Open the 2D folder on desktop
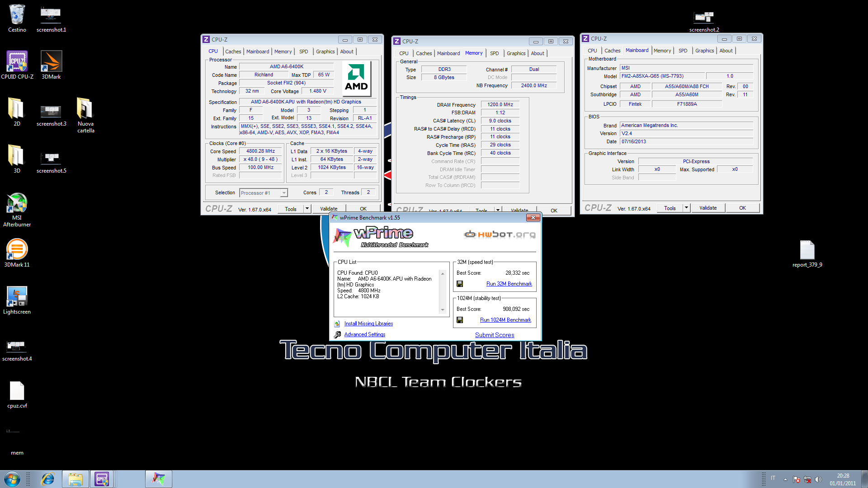This screenshot has height=488, width=868. [17, 112]
